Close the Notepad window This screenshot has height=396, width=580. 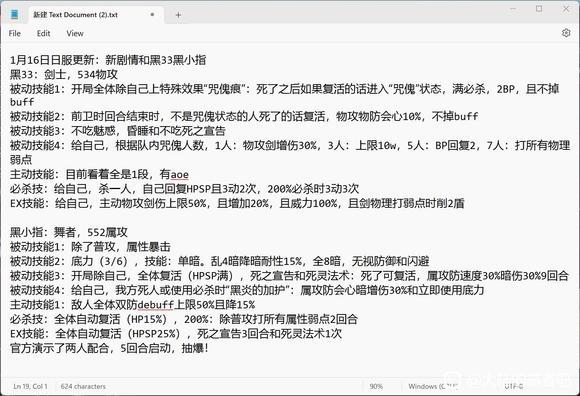566,9
